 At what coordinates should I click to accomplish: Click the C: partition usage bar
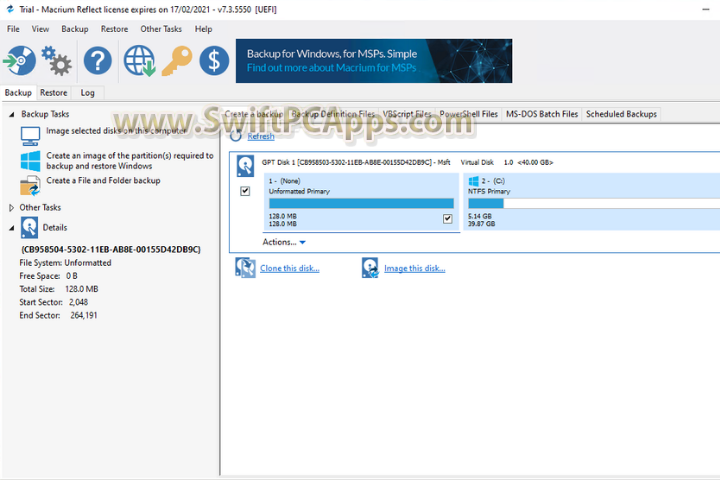(x=594, y=203)
